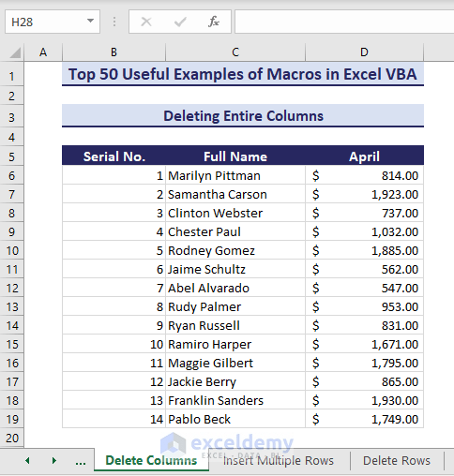Click the 'Full Name' header cell

(235, 156)
